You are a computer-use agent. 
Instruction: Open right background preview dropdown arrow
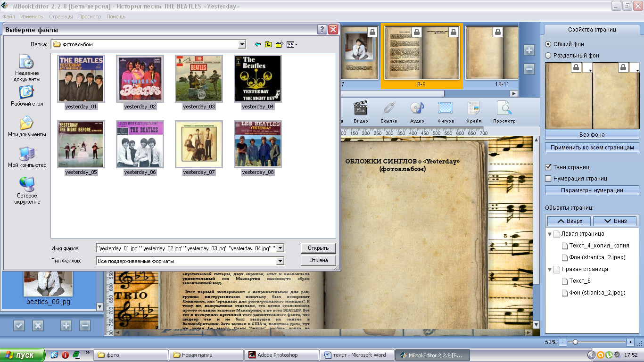pos(635,68)
